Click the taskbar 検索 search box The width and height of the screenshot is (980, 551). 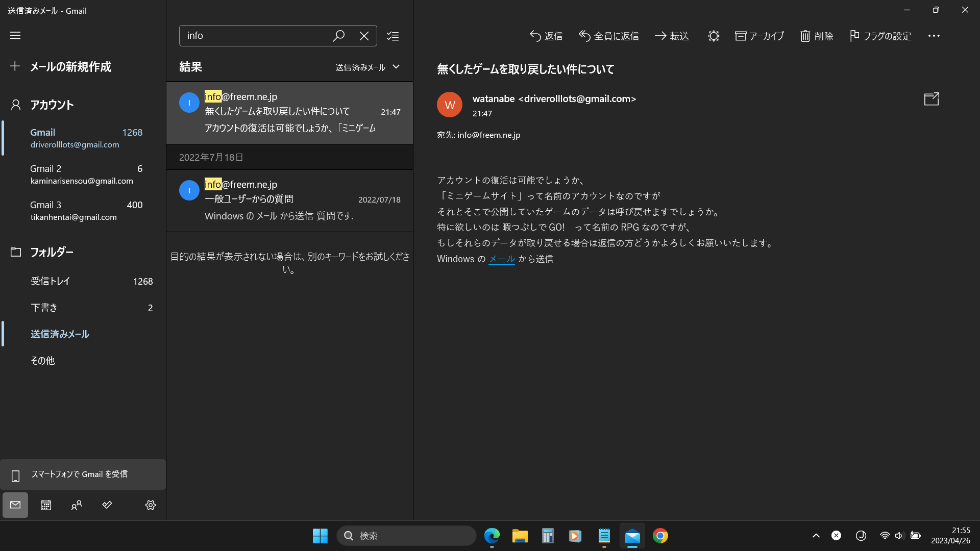tap(406, 536)
